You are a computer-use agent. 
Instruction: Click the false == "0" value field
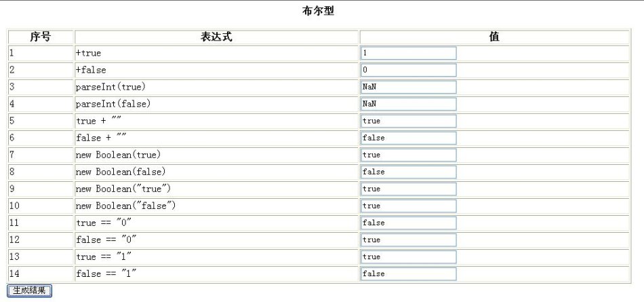[x=409, y=240]
